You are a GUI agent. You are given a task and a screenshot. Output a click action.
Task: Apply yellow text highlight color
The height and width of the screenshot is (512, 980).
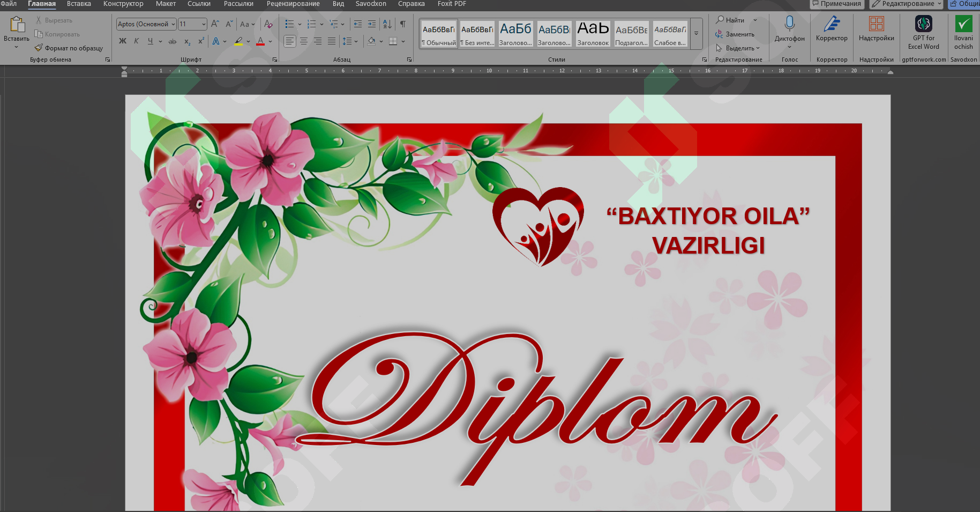click(x=238, y=41)
